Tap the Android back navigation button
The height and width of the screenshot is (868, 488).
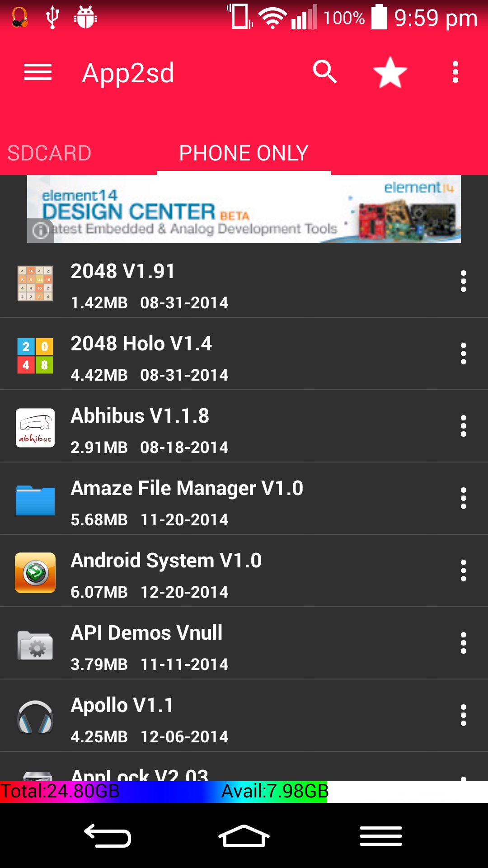click(x=108, y=835)
